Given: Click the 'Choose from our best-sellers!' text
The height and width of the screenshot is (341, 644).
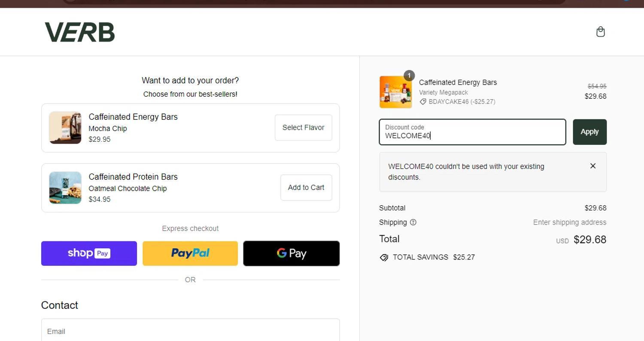Looking at the screenshot, I should (190, 94).
